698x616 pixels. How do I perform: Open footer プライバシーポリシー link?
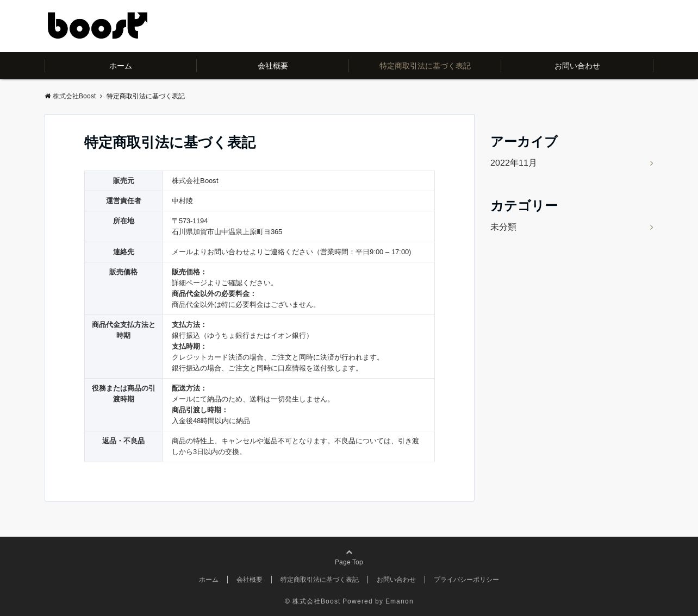tap(466, 580)
